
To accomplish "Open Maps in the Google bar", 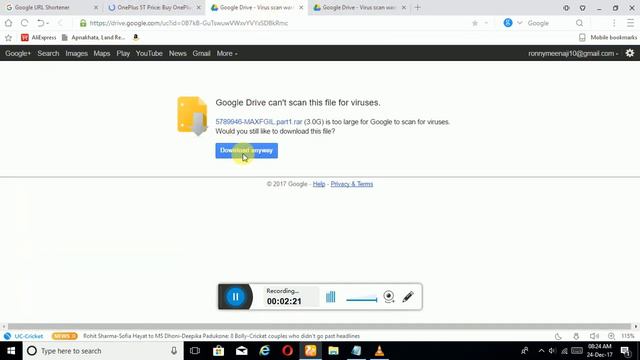I will pyautogui.click(x=102, y=53).
